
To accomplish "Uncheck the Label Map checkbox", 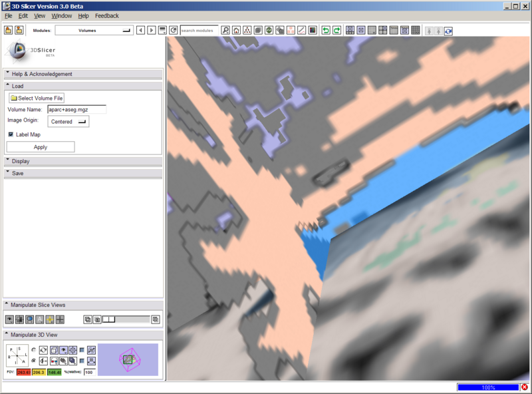I will pos(10,134).
